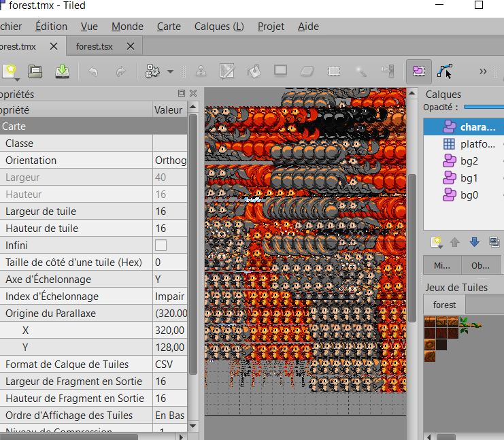The image size is (504, 440).
Task: Click map view scroll-up arrow
Action: pyautogui.click(x=412, y=93)
